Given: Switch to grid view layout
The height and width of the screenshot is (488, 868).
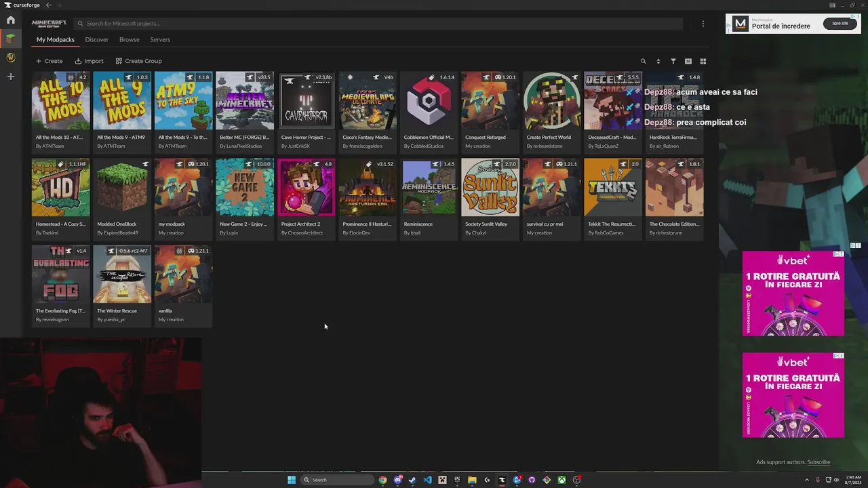Looking at the screenshot, I should pyautogui.click(x=703, y=61).
